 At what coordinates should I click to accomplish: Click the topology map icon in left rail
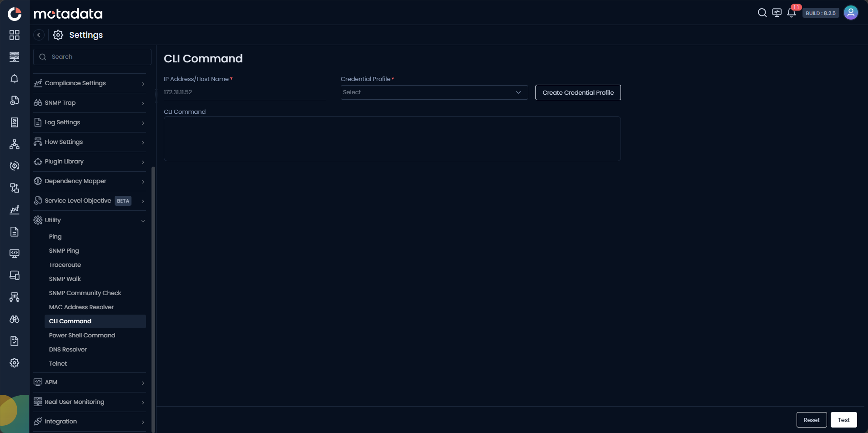click(15, 144)
